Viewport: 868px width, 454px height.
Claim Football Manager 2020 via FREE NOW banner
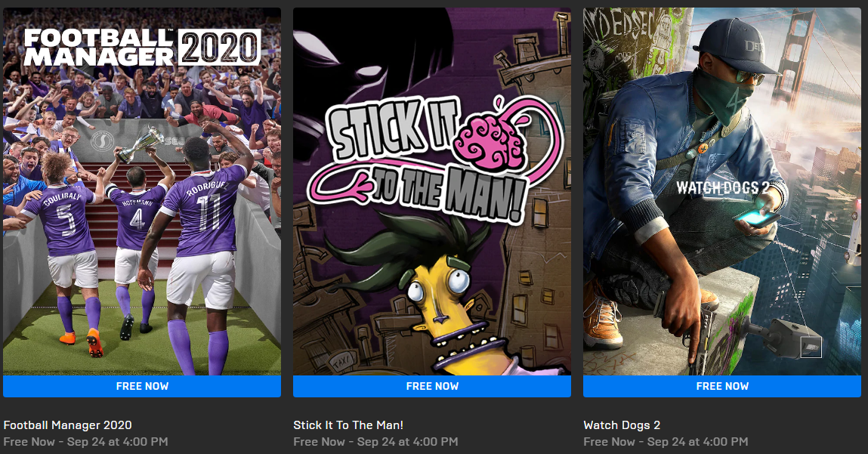[x=142, y=386]
